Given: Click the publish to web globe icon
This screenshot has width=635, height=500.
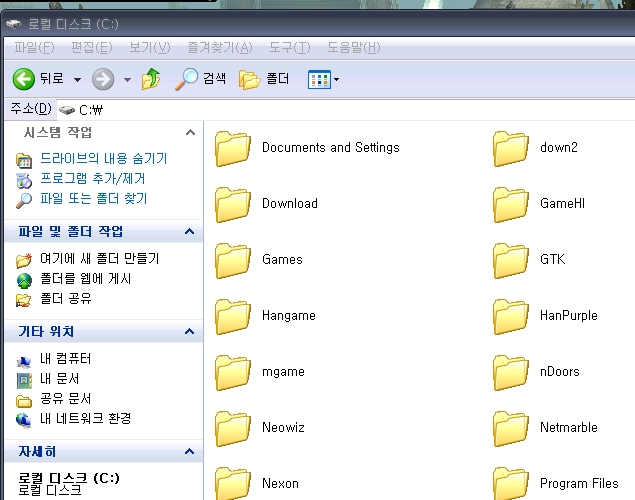Looking at the screenshot, I should coord(24,280).
